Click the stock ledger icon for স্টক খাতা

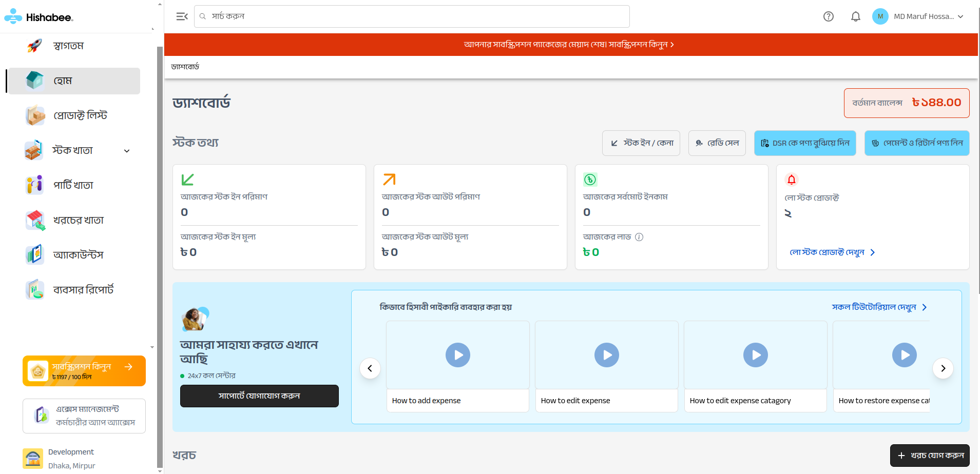tap(34, 150)
